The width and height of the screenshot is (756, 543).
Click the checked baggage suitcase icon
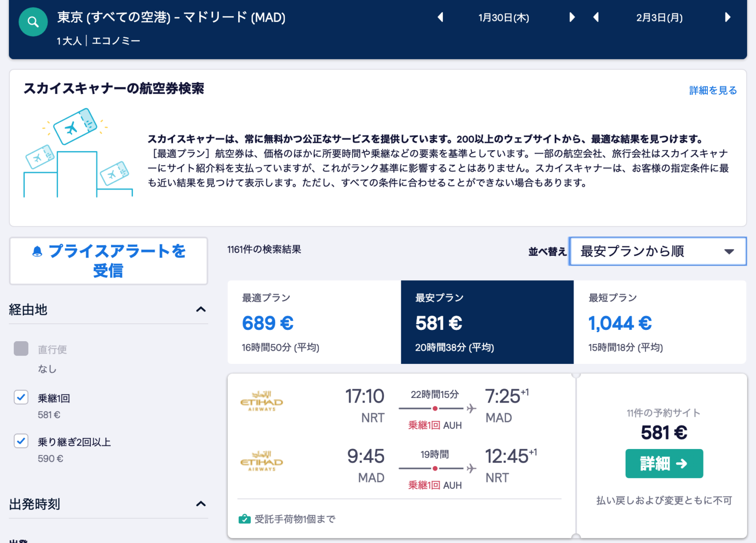click(x=244, y=519)
